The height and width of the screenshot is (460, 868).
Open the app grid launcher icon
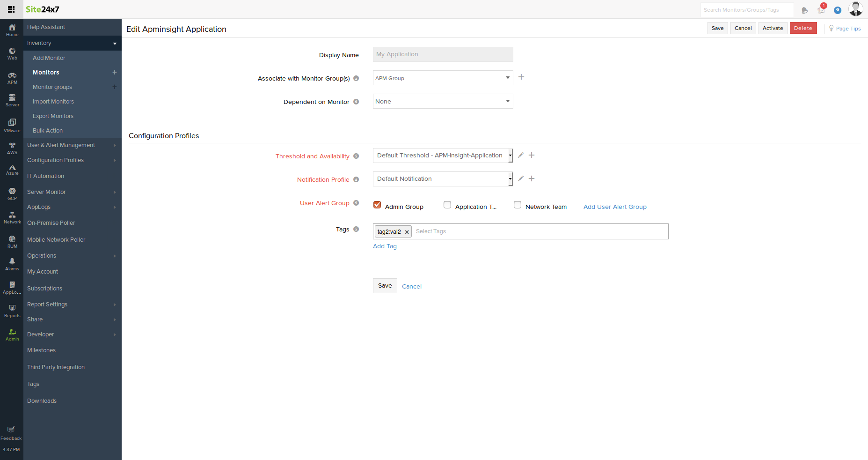11,9
